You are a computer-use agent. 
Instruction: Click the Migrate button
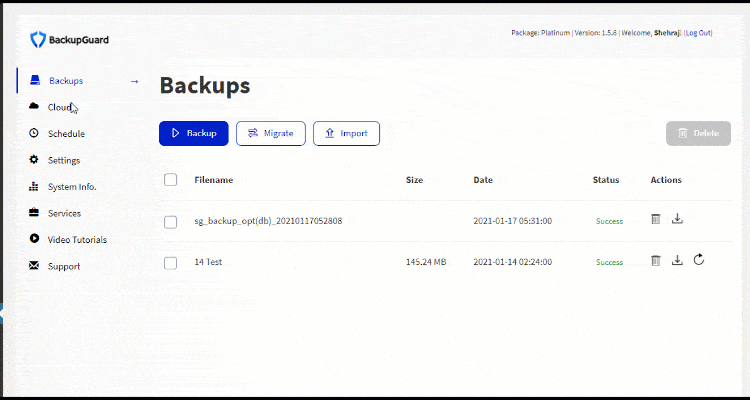coord(271,133)
